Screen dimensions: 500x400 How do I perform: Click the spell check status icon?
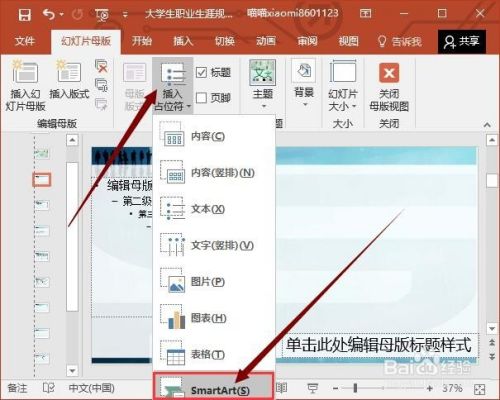point(49,388)
